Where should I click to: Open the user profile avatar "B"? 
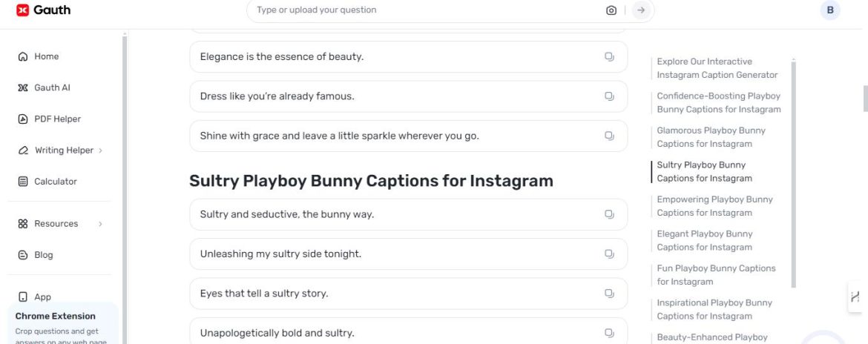click(x=830, y=10)
